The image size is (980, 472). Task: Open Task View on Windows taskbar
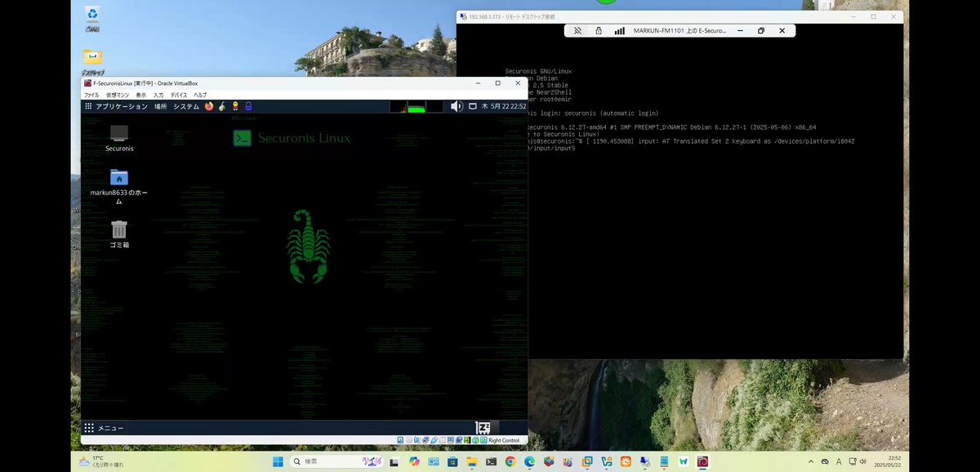point(394,461)
